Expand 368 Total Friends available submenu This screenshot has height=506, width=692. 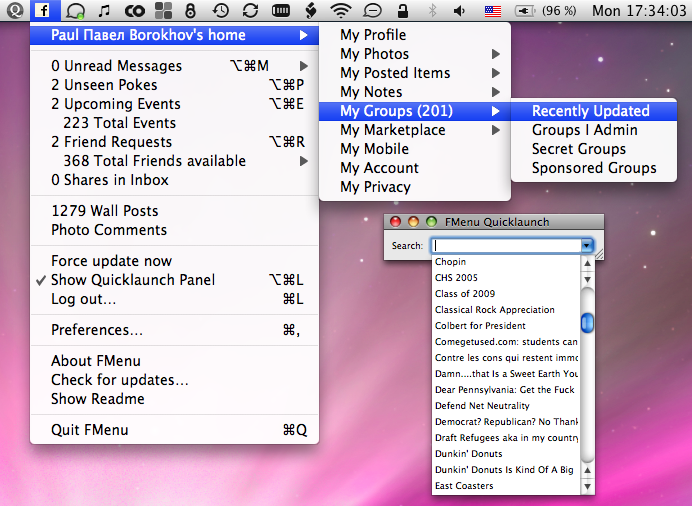174,161
